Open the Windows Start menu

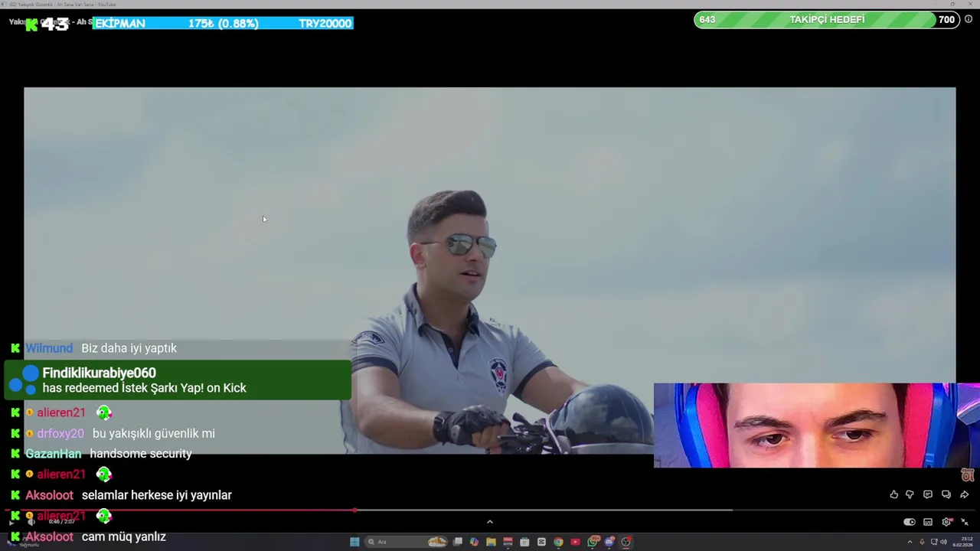coord(354,542)
